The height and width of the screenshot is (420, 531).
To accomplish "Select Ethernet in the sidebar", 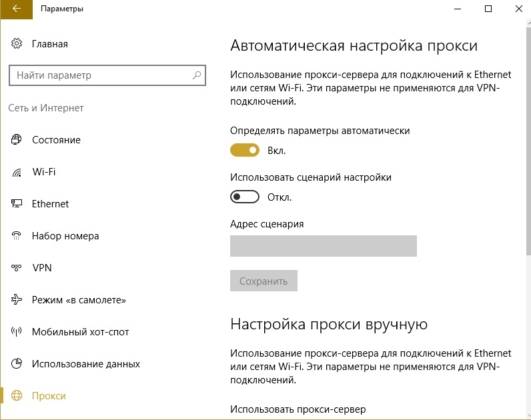I will 51,204.
